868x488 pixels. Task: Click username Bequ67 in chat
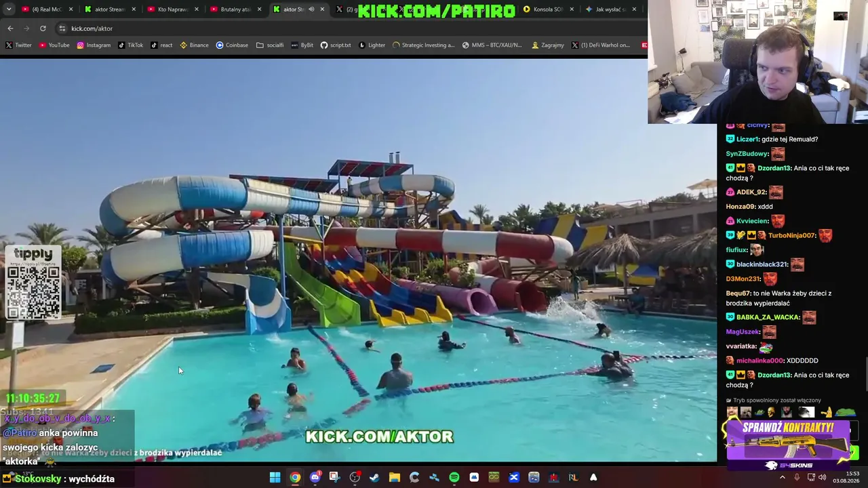coord(738,293)
